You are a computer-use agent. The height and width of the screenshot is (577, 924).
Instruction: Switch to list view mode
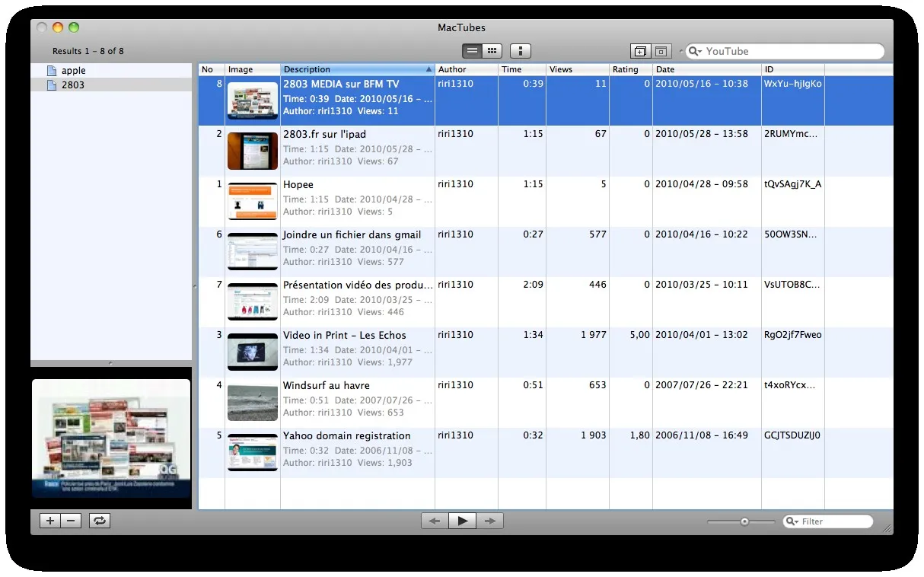pyautogui.click(x=473, y=51)
